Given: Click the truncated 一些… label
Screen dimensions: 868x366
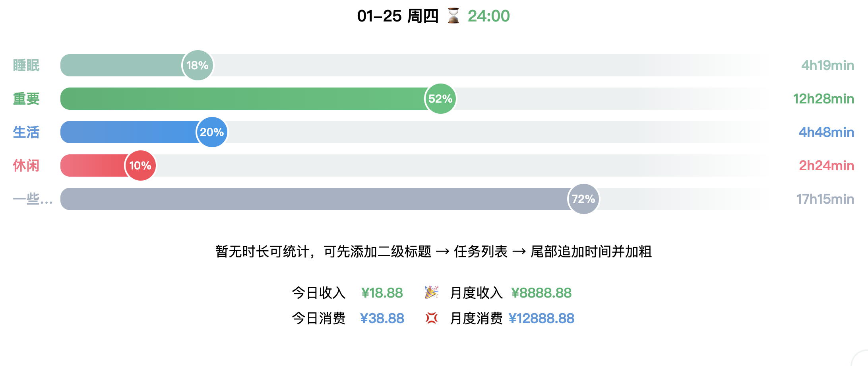Looking at the screenshot, I should click(x=33, y=199).
